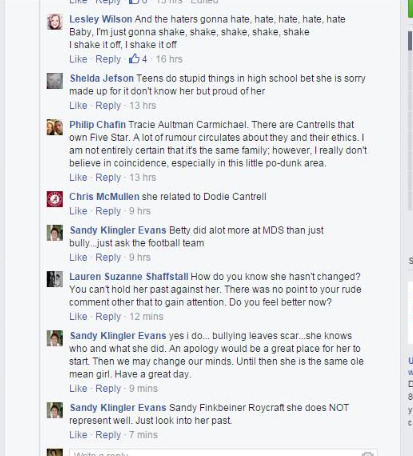This screenshot has height=456, width=413.
Task: Open Shelda Jefson's avatar thumbnail
Action: (55, 81)
